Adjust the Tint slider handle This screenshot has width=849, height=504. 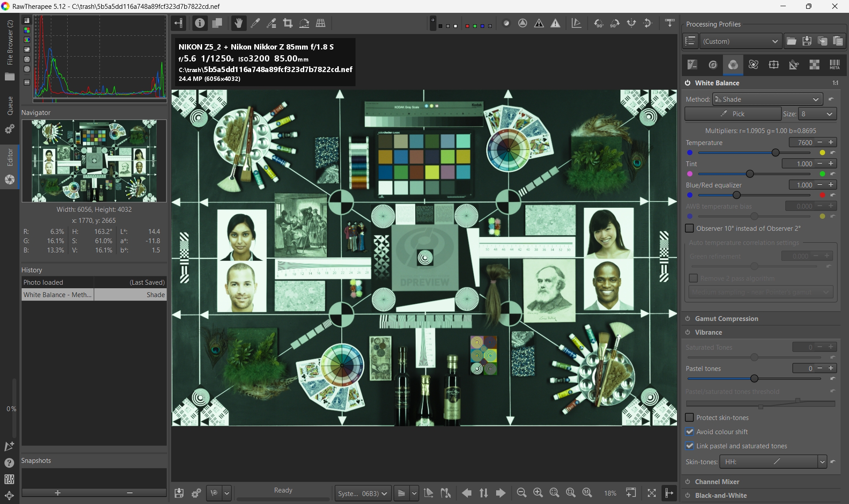[x=750, y=174]
